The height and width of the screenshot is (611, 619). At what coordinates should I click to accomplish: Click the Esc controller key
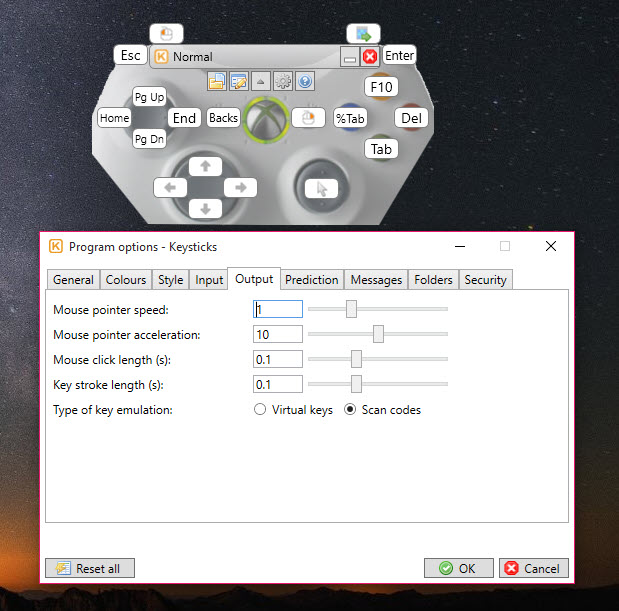point(130,55)
